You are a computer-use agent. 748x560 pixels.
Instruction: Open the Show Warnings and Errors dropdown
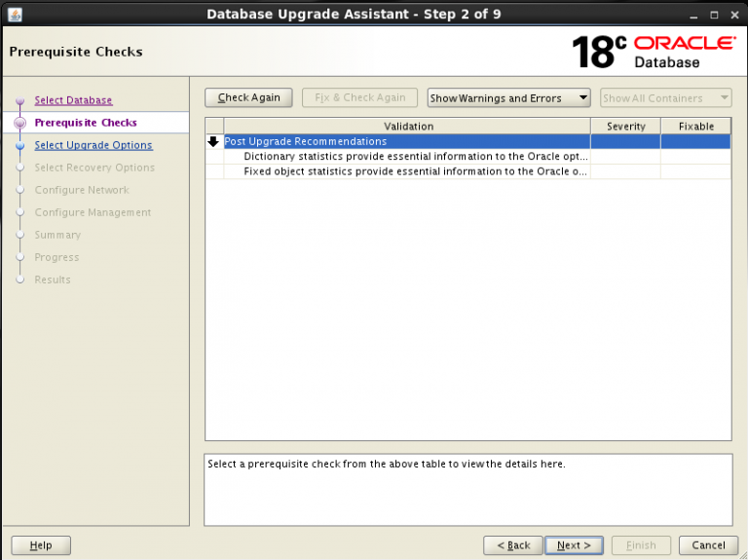509,97
